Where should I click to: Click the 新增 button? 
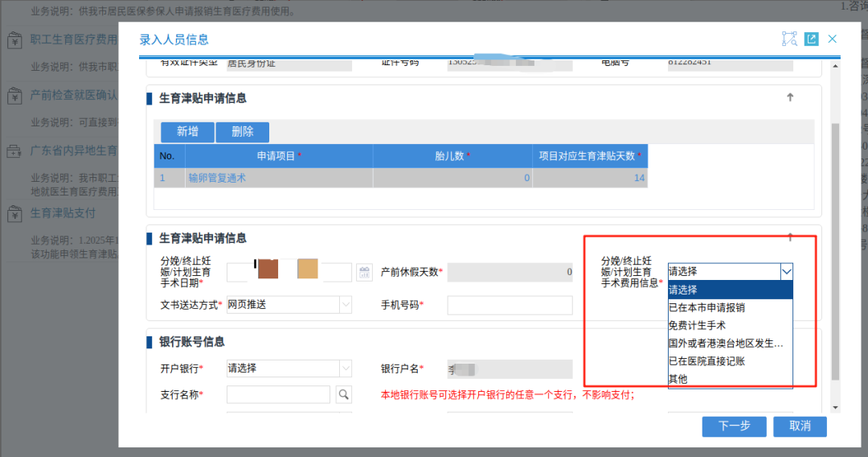pos(187,132)
